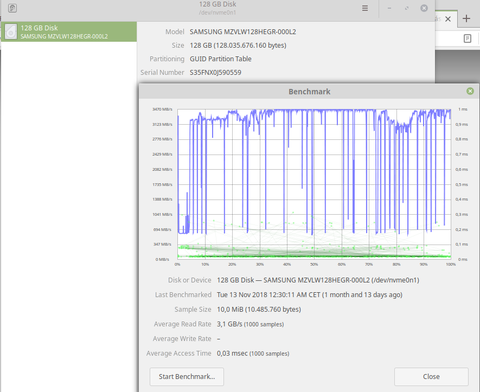Open a new tab with plus icon
The width and height of the screenshot is (480, 392).
click(x=467, y=19)
